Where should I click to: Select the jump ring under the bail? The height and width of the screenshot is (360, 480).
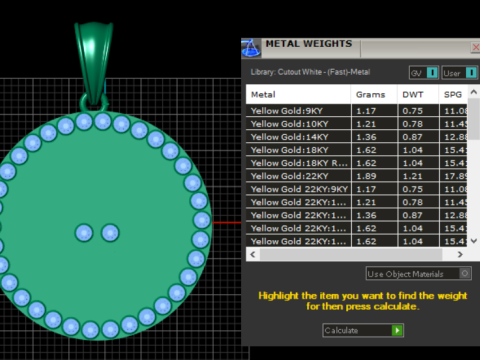[84, 103]
